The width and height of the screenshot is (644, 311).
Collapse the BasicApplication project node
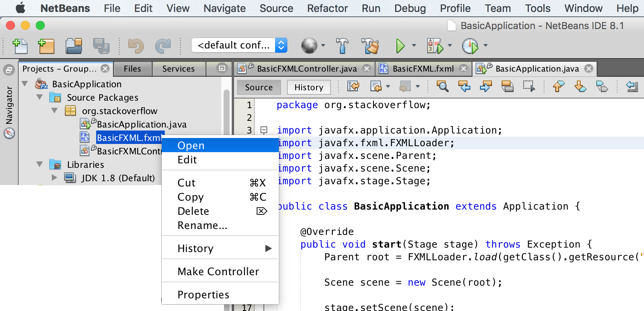[x=25, y=84]
